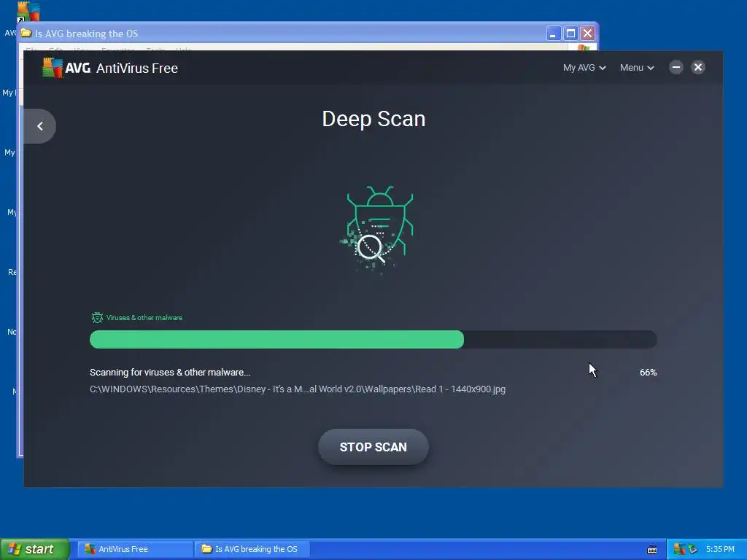
Task: Switch to AntiVirus Free taskbar button
Action: (x=135, y=549)
